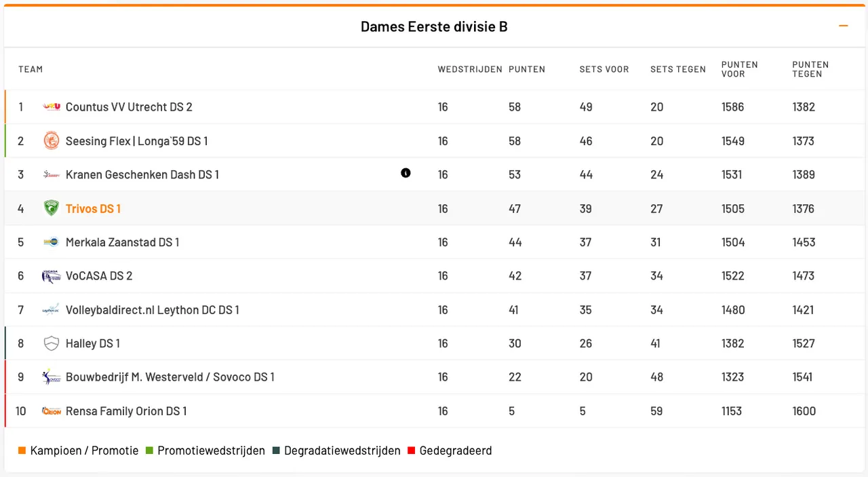Select the Halley DS 1 team name
Image resolution: width=868 pixels, height=477 pixels.
point(92,343)
